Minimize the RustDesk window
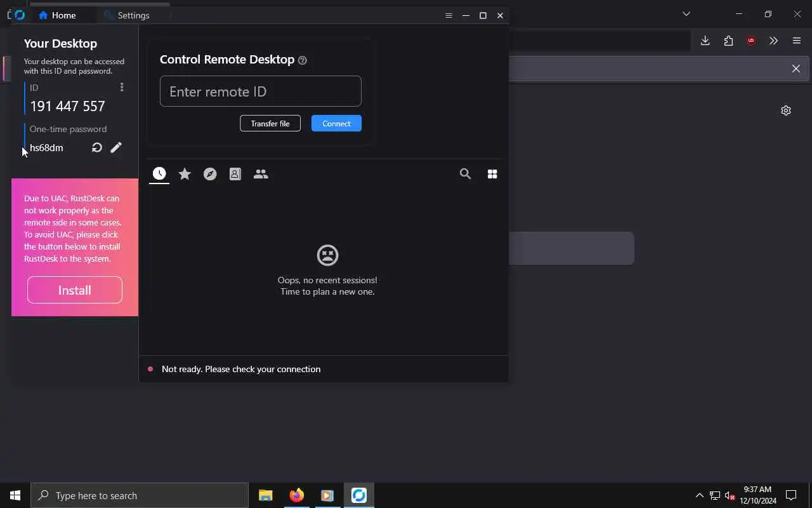 click(x=466, y=15)
